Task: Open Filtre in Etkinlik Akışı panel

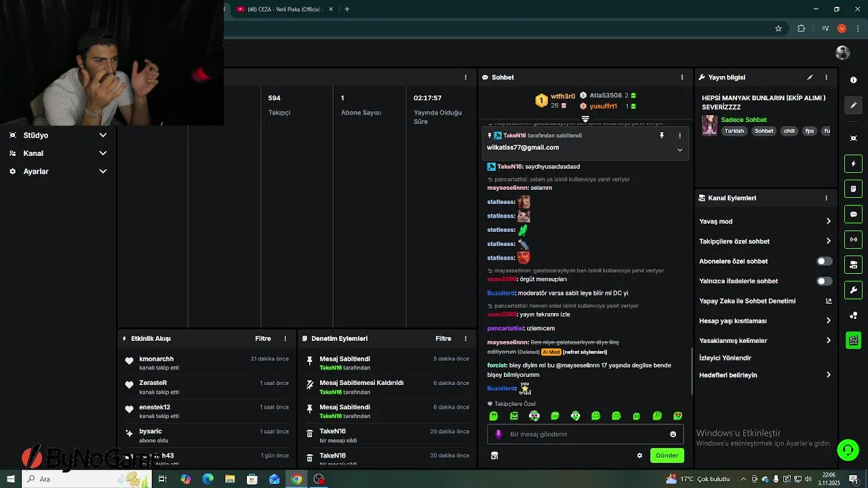Action: tap(263, 338)
